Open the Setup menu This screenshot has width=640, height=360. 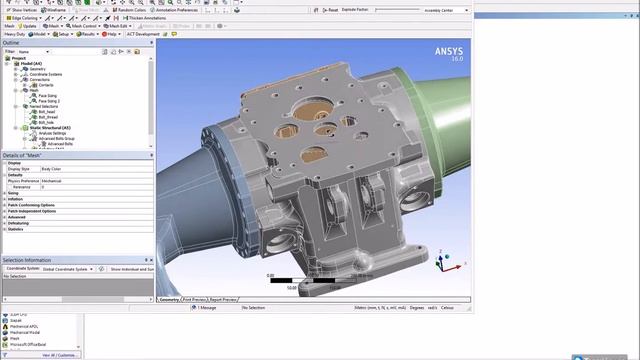[63, 34]
